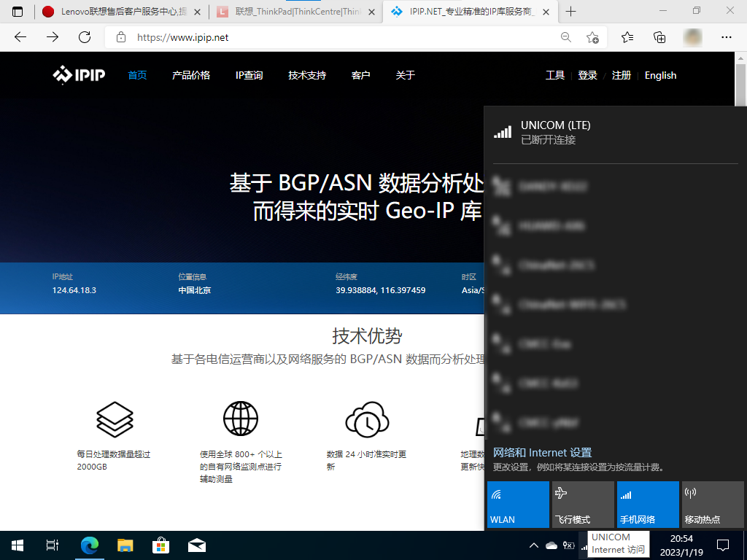
Task: Open the zoom magnifier icon in address bar
Action: (x=565, y=37)
